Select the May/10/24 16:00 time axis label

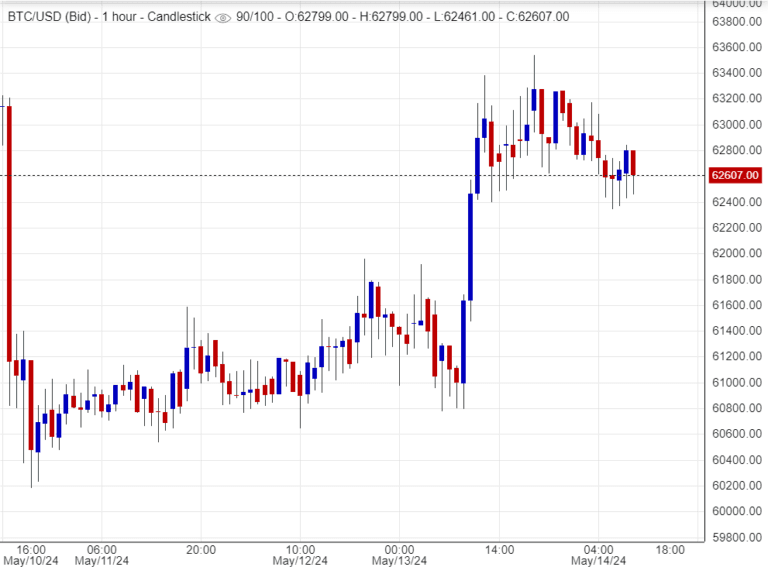click(31, 555)
